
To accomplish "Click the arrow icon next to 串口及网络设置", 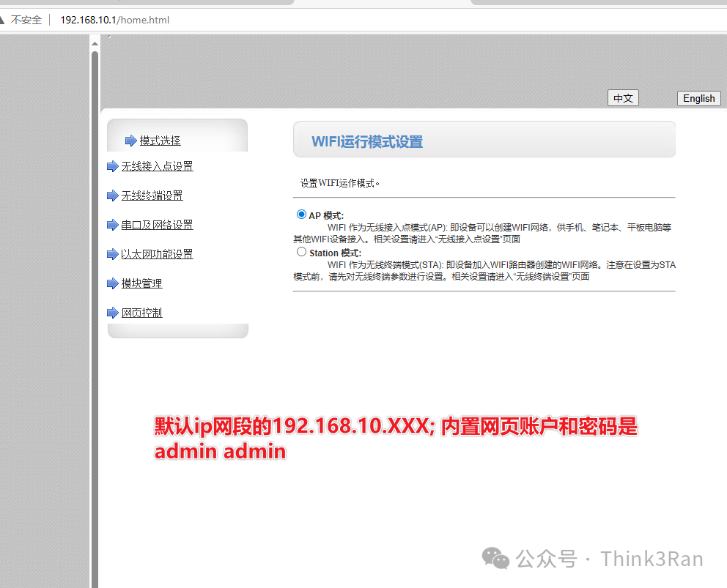I will (x=113, y=226).
